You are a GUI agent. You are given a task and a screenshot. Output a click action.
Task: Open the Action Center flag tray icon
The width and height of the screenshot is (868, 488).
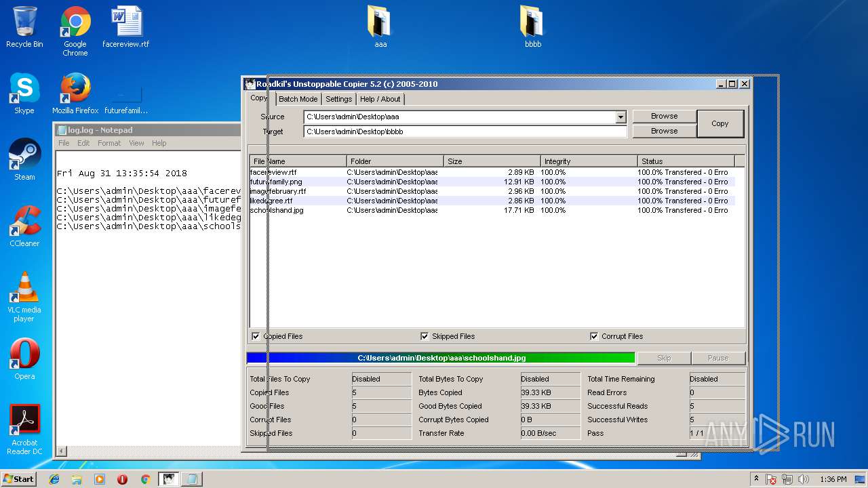tap(771, 479)
